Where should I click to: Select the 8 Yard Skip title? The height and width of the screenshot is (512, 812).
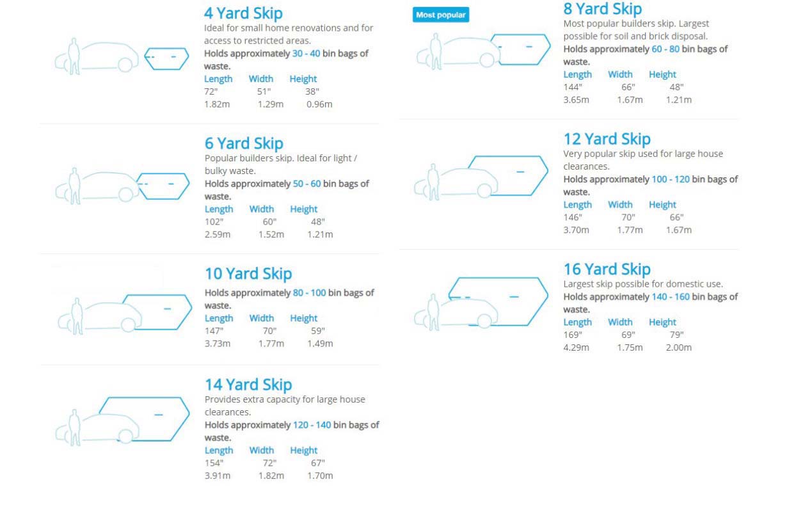click(x=603, y=8)
